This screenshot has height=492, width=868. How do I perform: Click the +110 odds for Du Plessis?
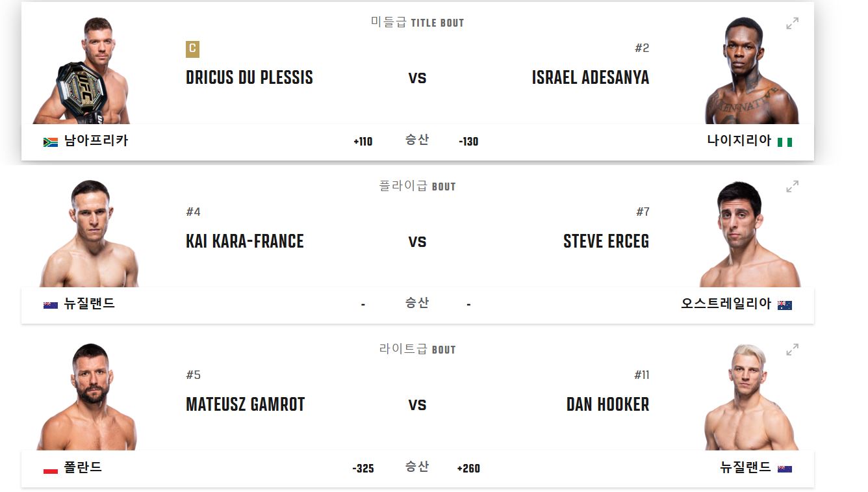[364, 140]
